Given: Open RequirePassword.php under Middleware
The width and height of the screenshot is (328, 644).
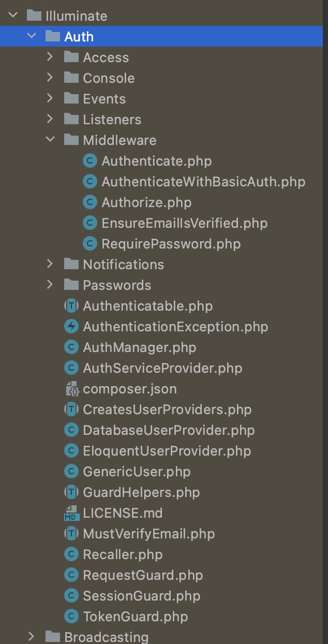Looking at the screenshot, I should (x=171, y=244).
